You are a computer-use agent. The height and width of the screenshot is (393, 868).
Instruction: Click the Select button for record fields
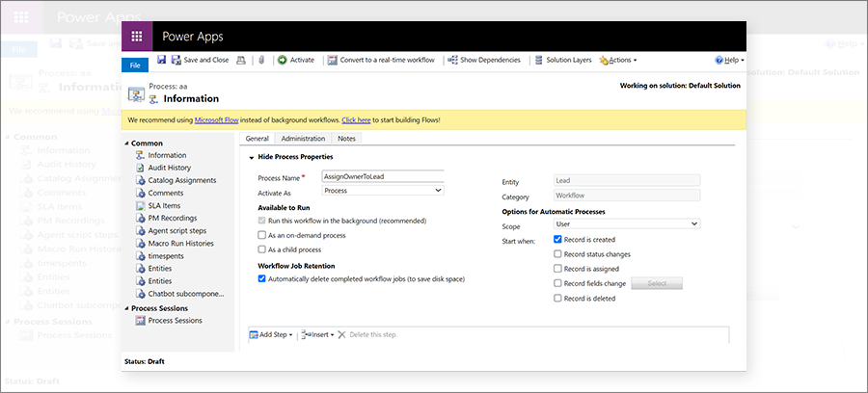tap(657, 283)
